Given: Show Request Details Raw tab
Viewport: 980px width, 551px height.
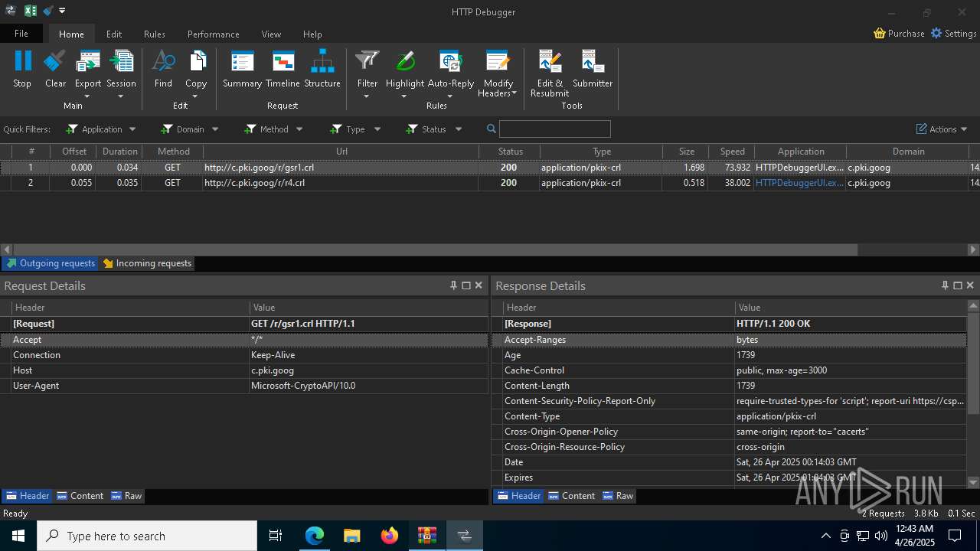Looking at the screenshot, I should [x=126, y=496].
